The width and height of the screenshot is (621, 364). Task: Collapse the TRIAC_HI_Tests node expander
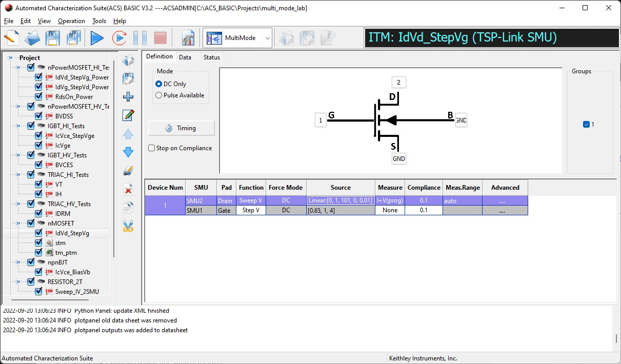pos(18,175)
